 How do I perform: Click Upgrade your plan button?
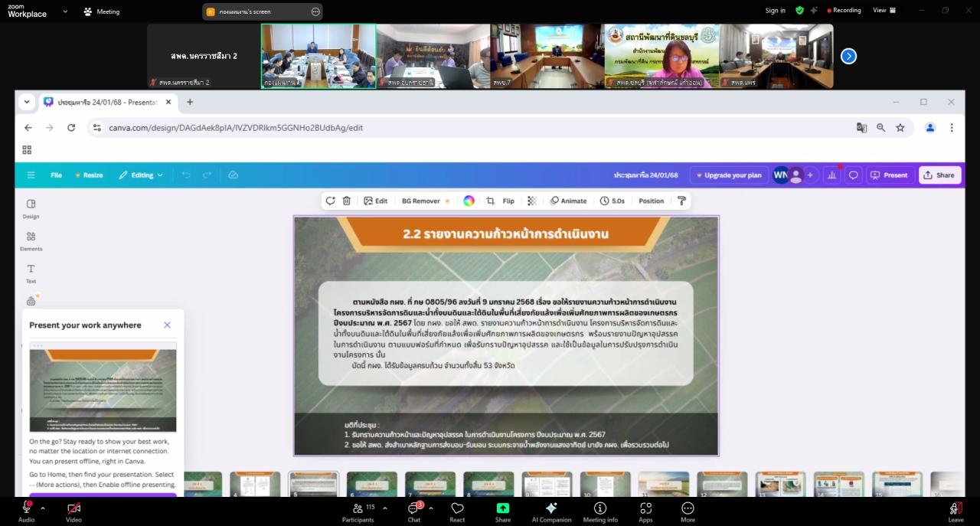(x=727, y=175)
